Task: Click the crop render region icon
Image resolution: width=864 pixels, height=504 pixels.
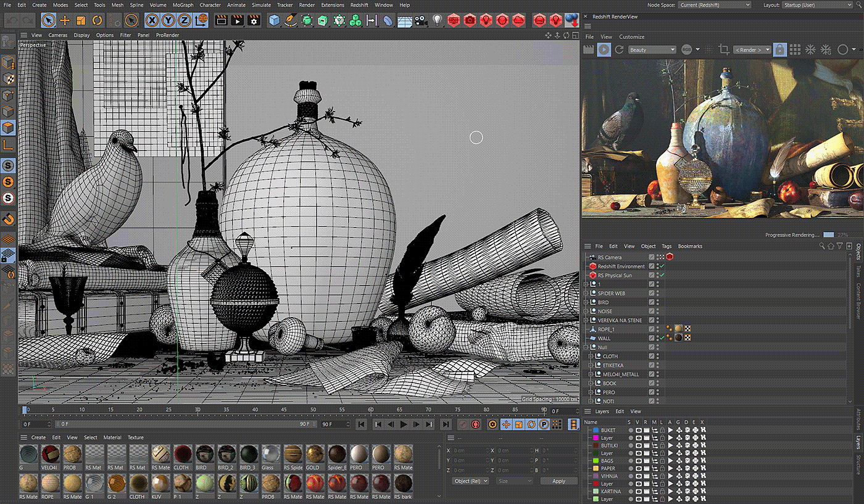Action: (x=723, y=49)
